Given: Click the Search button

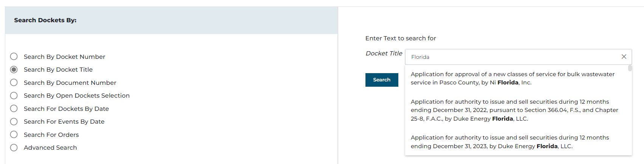Looking at the screenshot, I should coord(382,80).
